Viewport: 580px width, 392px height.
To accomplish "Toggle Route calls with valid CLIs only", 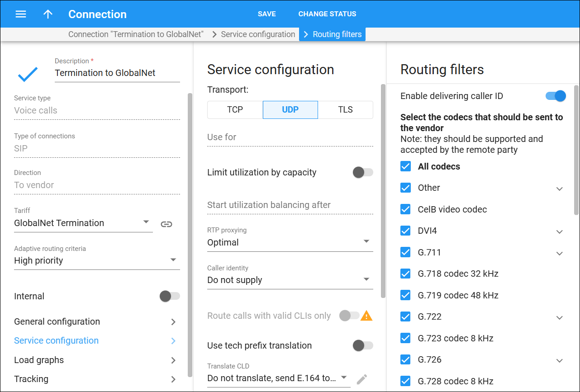I will (349, 316).
